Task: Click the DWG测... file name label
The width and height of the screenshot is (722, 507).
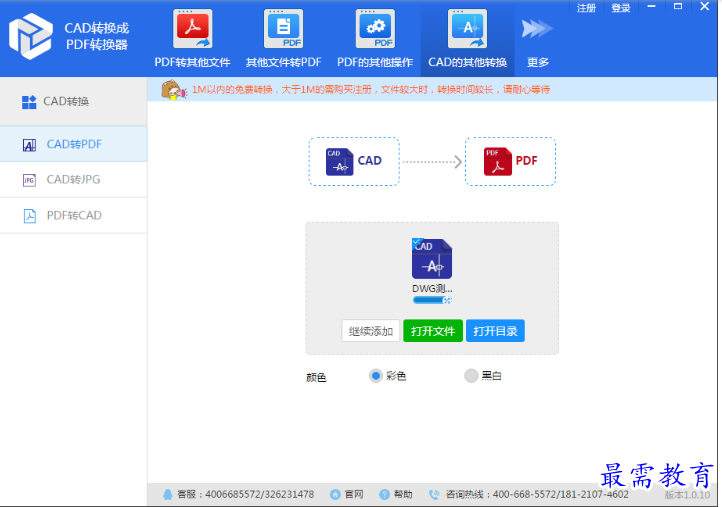Action: (432, 289)
